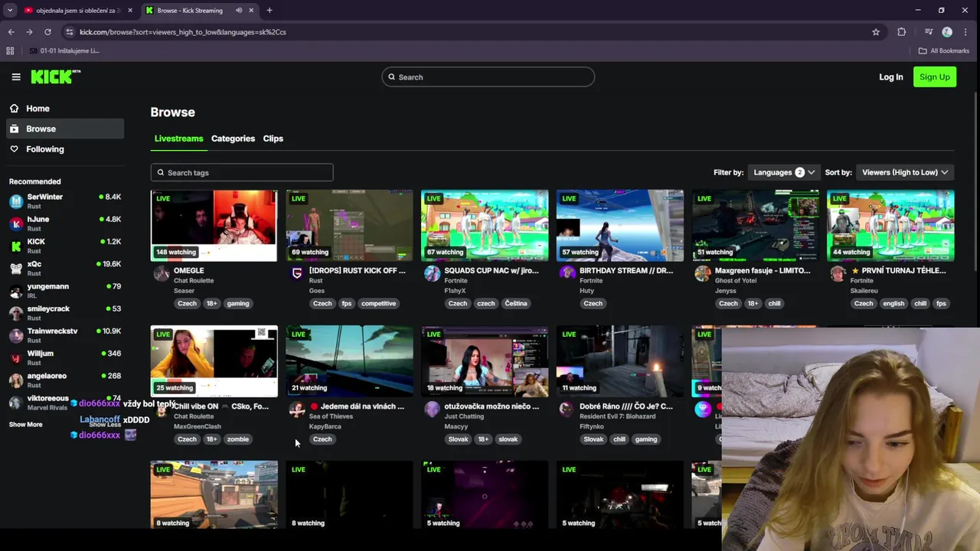Open yungemann recommended channel
Screen dimensions: 980x551
click(64, 290)
